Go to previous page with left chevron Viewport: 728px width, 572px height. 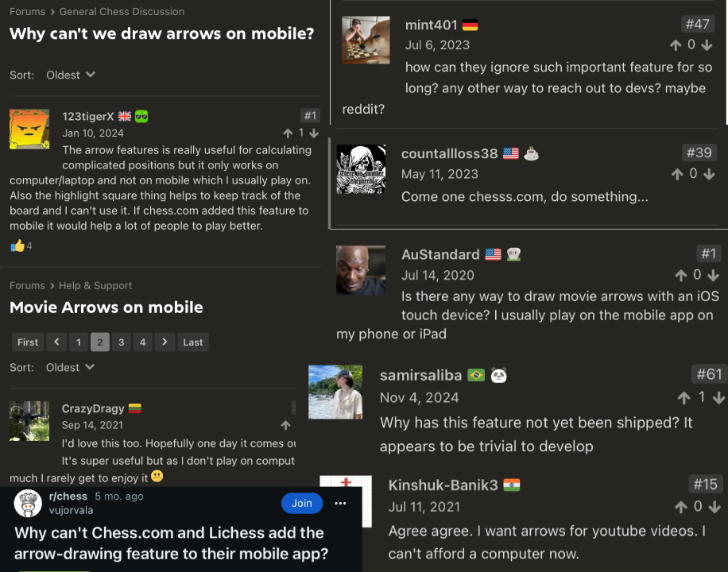coord(56,342)
